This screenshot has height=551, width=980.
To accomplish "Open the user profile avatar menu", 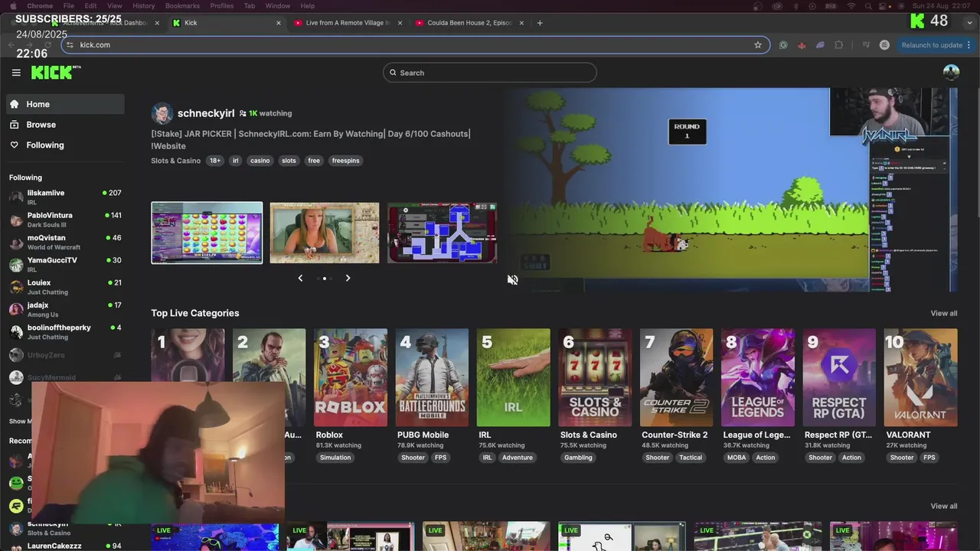I will click(951, 72).
